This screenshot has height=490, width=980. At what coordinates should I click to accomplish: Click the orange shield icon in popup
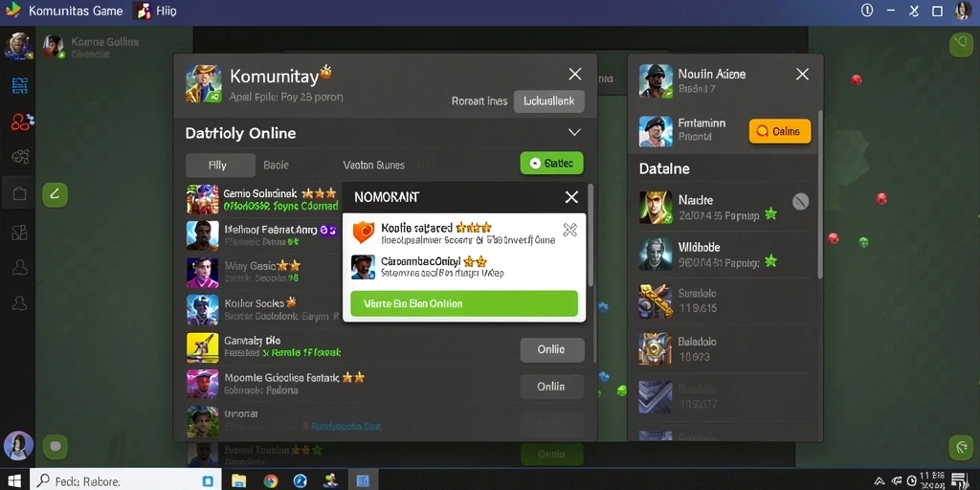click(363, 232)
